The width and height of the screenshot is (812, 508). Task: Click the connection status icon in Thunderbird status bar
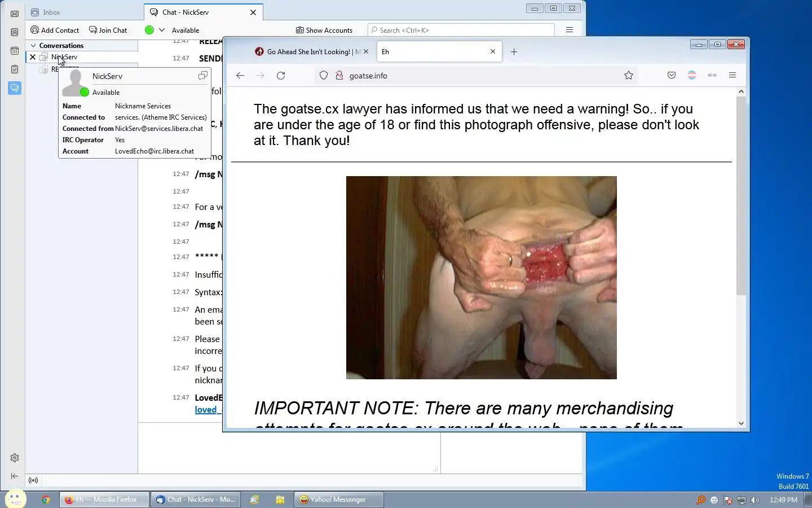point(33,480)
